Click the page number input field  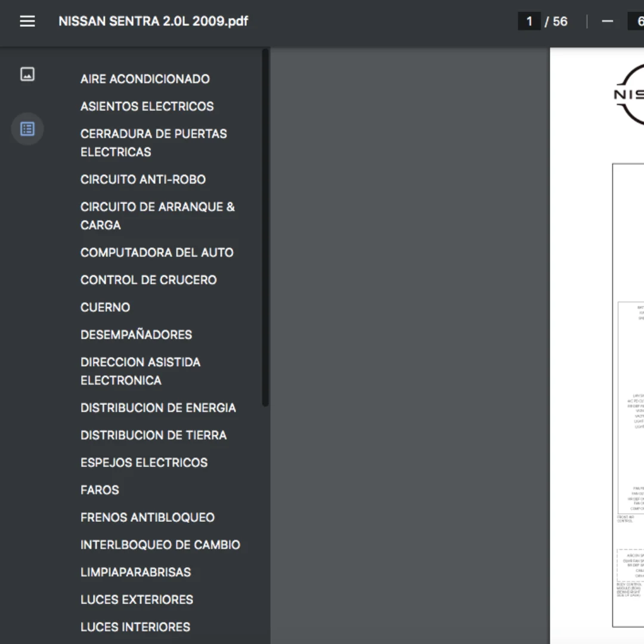coord(529,21)
